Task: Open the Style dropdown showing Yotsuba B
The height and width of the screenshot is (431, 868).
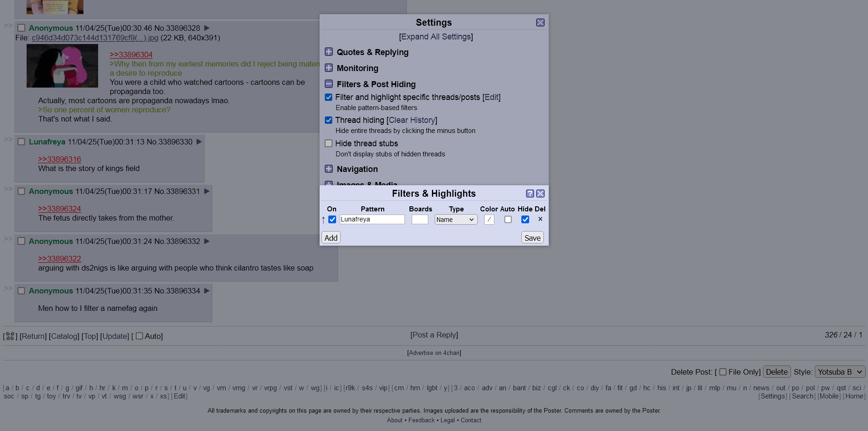Action: (840, 372)
